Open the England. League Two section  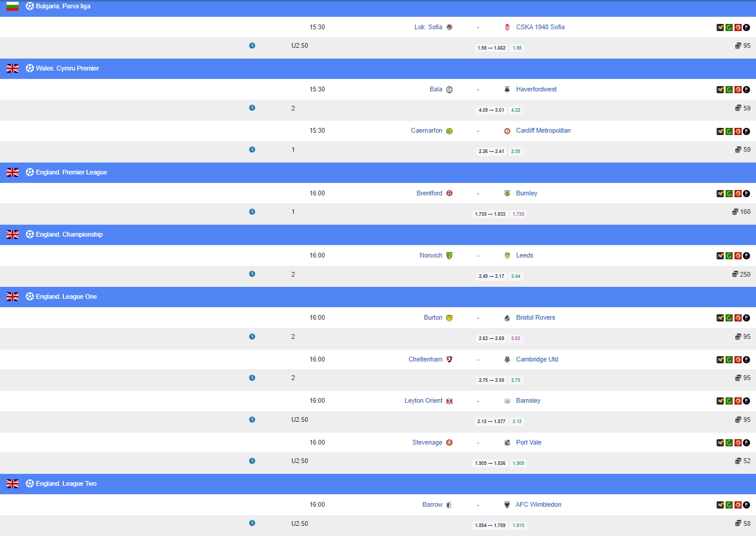click(x=66, y=483)
